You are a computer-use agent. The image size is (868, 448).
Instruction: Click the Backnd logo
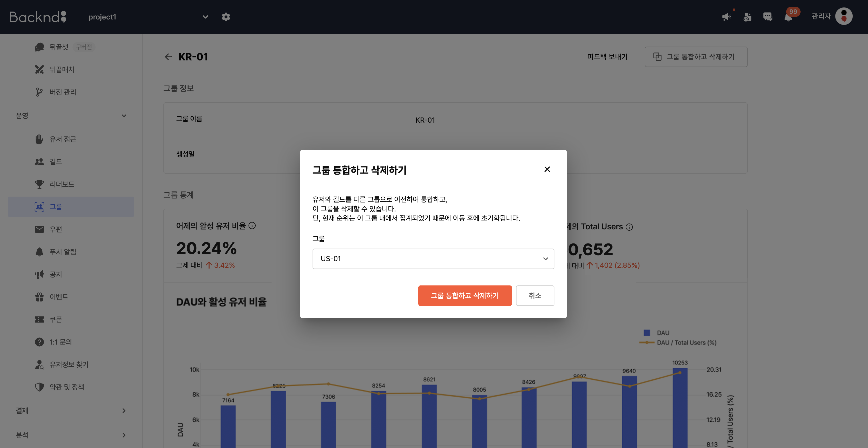click(x=38, y=17)
